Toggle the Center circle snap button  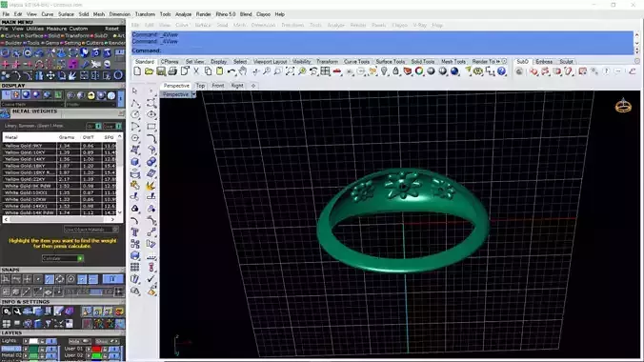pyautogui.click(x=70, y=279)
